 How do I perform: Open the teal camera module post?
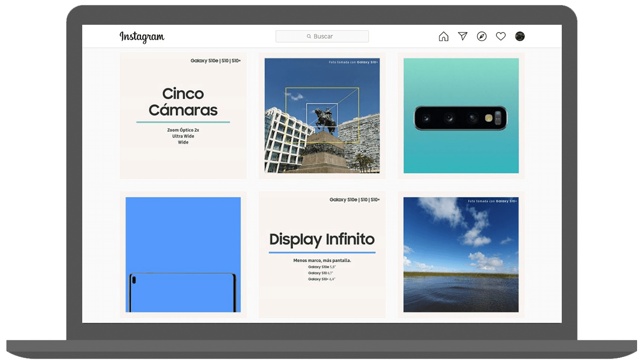461,115
